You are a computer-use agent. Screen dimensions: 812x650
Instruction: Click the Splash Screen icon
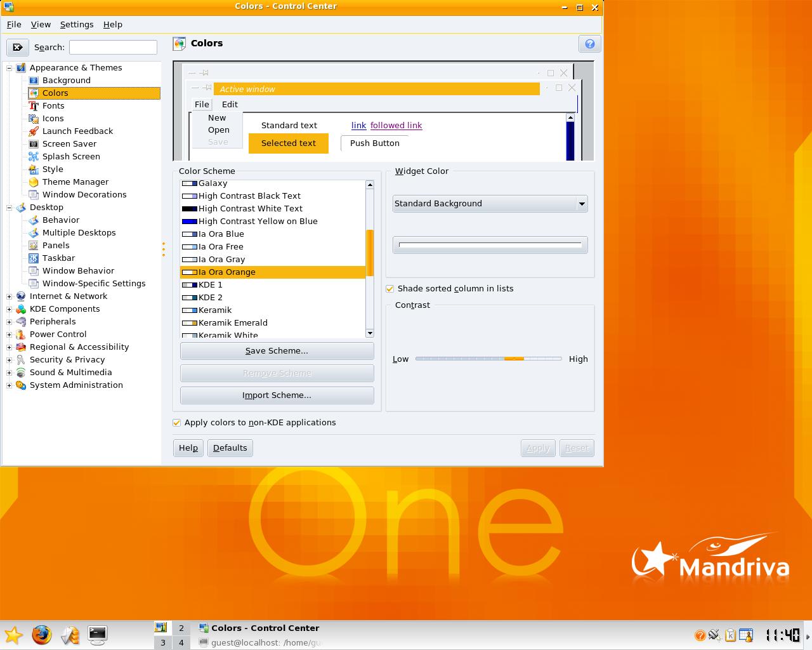click(x=34, y=157)
